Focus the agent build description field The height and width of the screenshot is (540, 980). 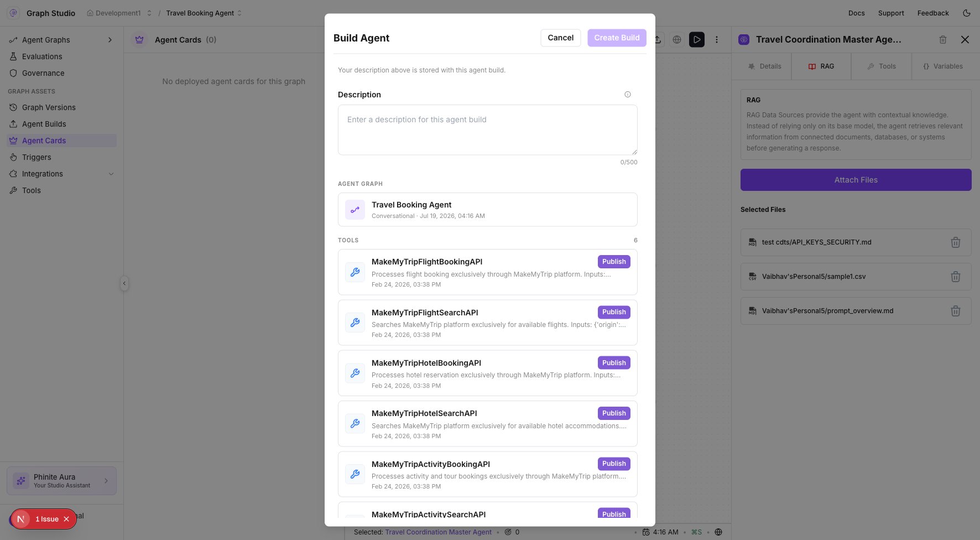point(488,130)
